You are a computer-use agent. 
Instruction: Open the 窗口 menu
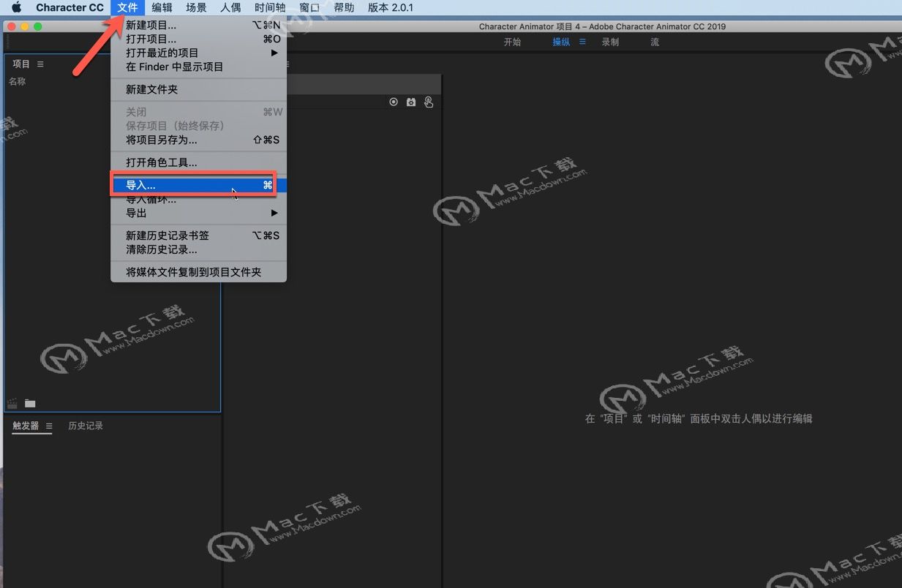pos(309,7)
